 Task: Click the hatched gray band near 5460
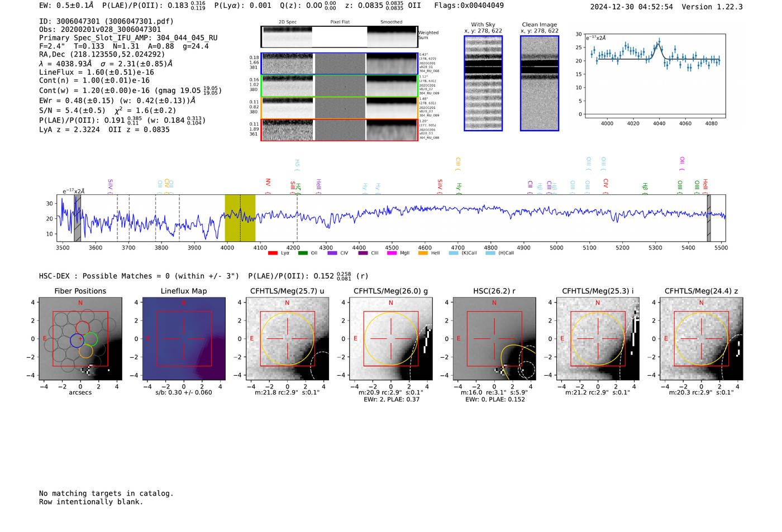(709, 218)
